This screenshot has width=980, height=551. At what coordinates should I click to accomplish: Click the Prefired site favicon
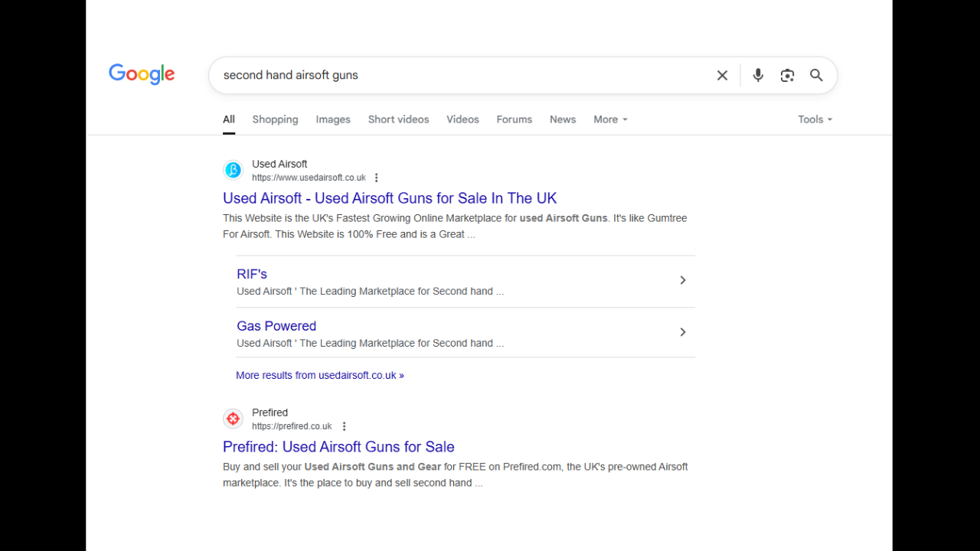[233, 419]
